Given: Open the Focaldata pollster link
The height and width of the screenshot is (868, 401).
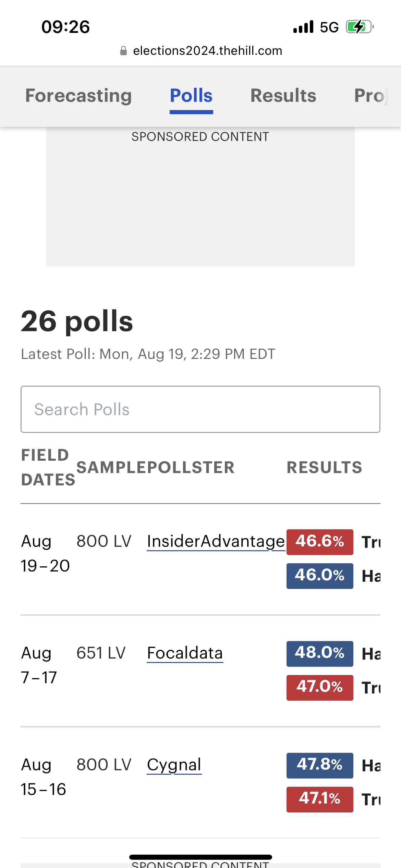Looking at the screenshot, I should pos(185,653).
